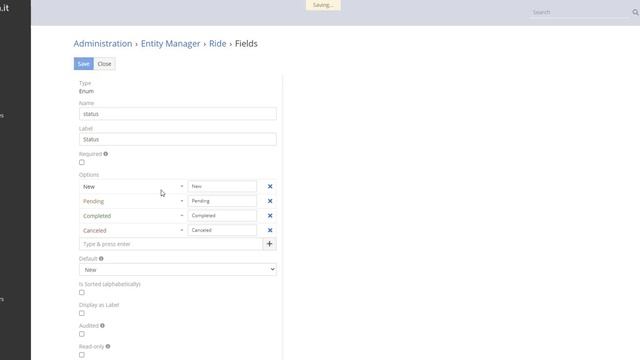
Task: Open the info icon next to Required
Action: pyautogui.click(x=106, y=154)
